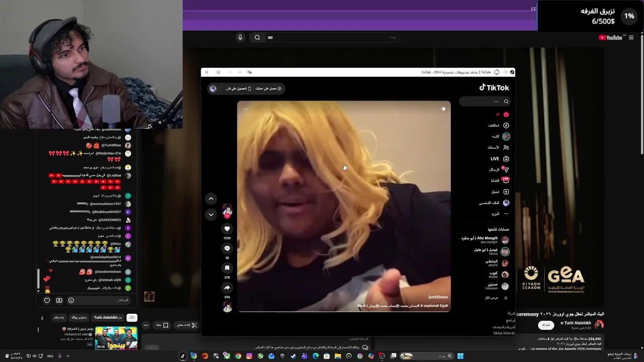Go to next TikTok video with down chevron
The height and width of the screenshot is (362, 644).
click(x=211, y=214)
